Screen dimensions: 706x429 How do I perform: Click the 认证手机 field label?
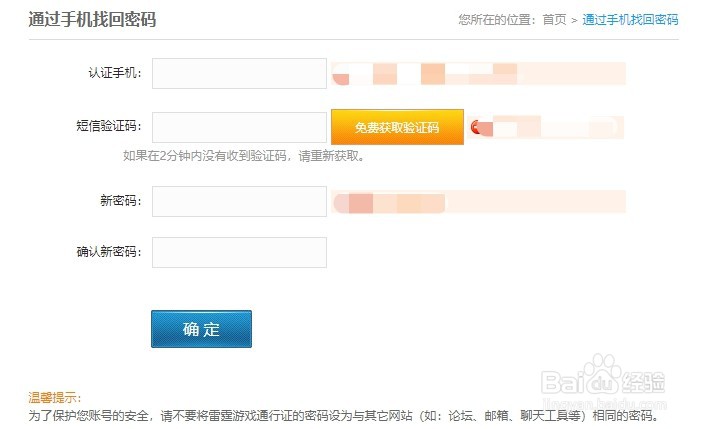[x=115, y=73]
